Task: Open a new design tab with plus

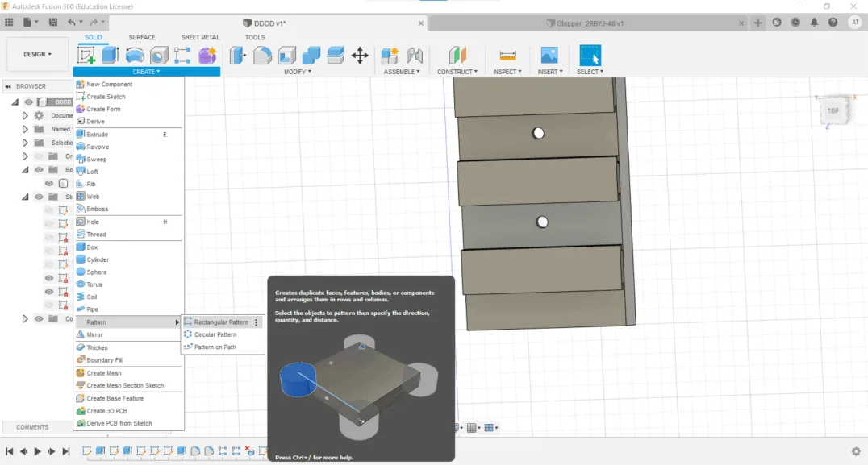Action: point(757,23)
